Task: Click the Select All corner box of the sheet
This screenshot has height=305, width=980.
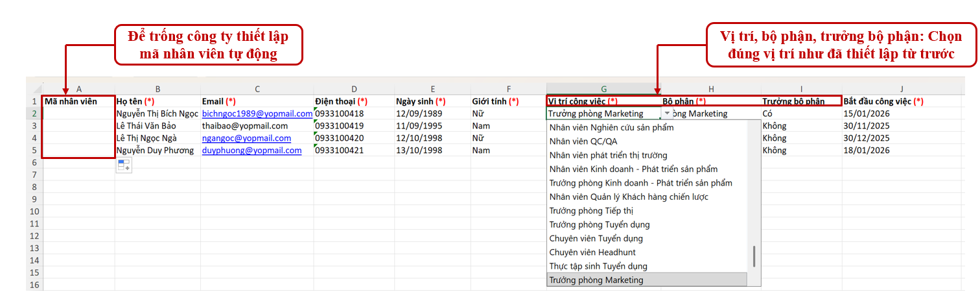Action: point(34,89)
